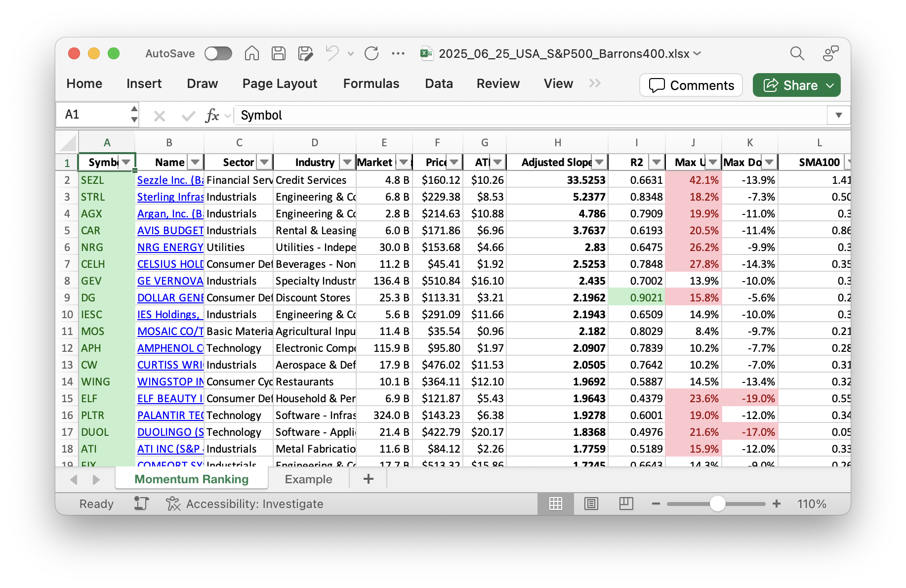The image size is (906, 588).
Task: Select Page Break Preview view icon
Action: point(626,504)
